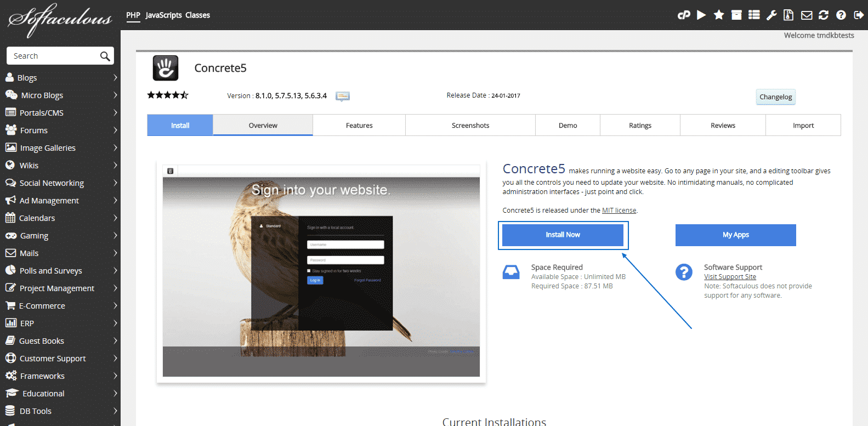Select Classes in top menu
This screenshot has height=426, width=868.
coord(197,15)
